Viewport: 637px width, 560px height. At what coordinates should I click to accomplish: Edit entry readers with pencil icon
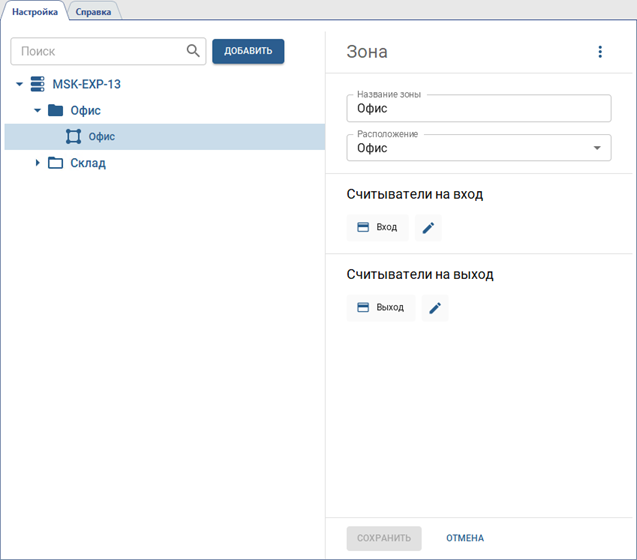(428, 228)
